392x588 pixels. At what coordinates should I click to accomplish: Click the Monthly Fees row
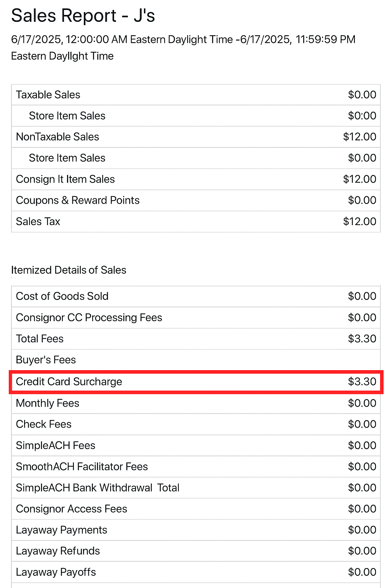point(196,403)
